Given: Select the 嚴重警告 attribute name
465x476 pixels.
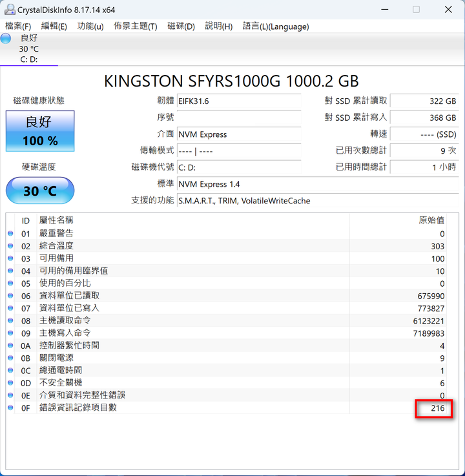Looking at the screenshot, I should pos(56,233).
